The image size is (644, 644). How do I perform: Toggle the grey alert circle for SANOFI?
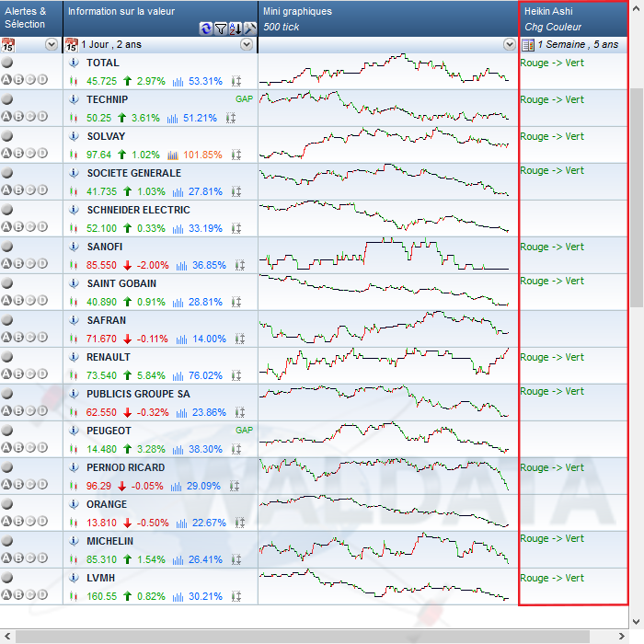pos(7,247)
